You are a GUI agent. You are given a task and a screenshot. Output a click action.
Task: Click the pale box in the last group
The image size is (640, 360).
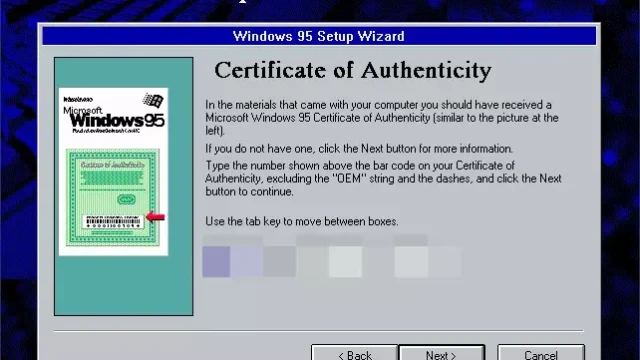tap(411, 262)
